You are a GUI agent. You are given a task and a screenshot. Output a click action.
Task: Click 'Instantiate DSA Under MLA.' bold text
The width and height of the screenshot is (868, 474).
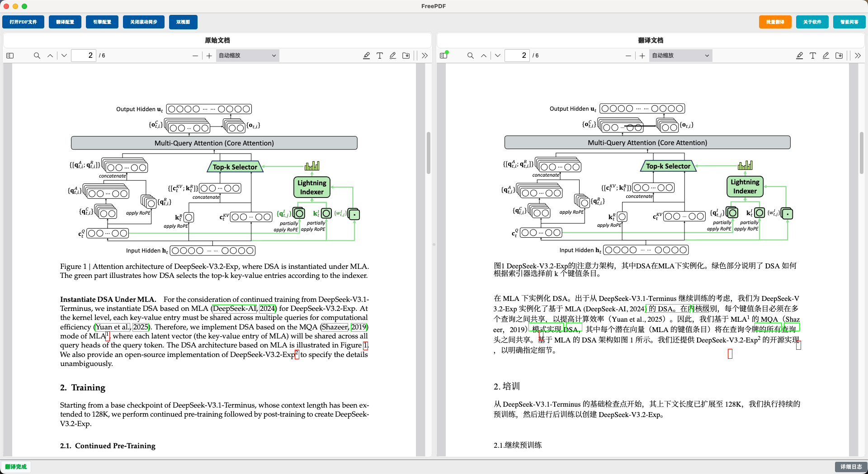[108, 300]
